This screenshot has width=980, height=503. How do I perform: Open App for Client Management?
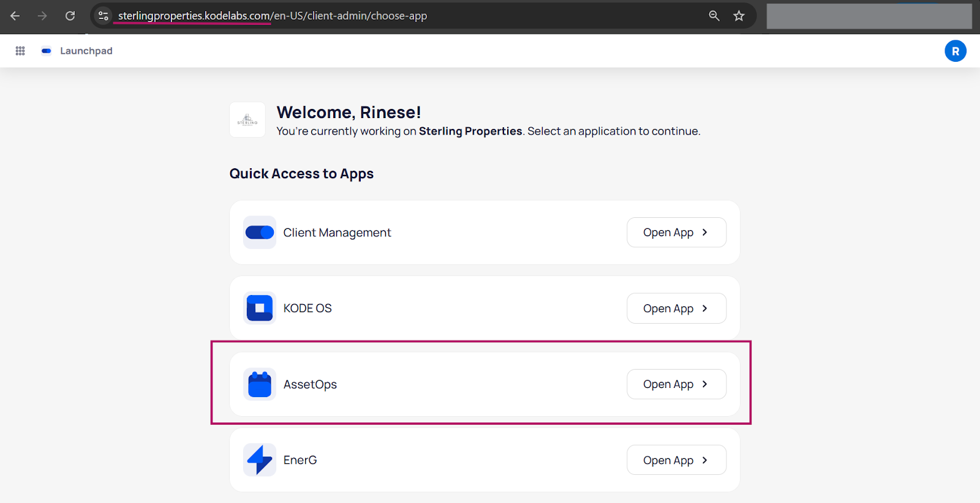[x=676, y=233]
